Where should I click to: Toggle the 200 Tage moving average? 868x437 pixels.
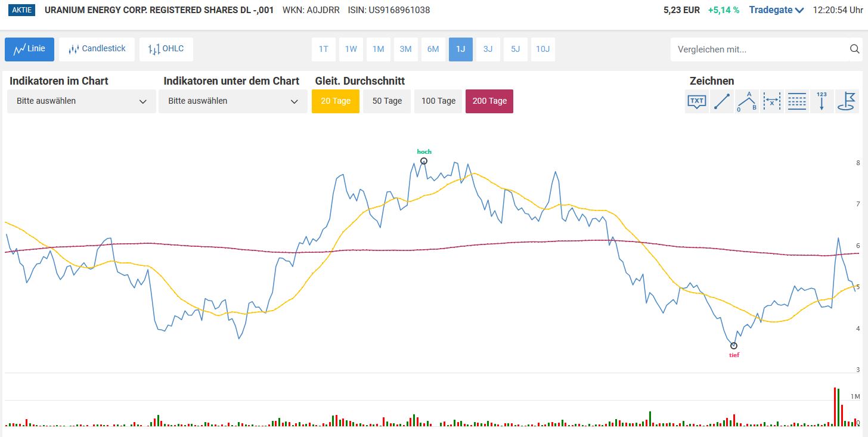[x=489, y=101]
